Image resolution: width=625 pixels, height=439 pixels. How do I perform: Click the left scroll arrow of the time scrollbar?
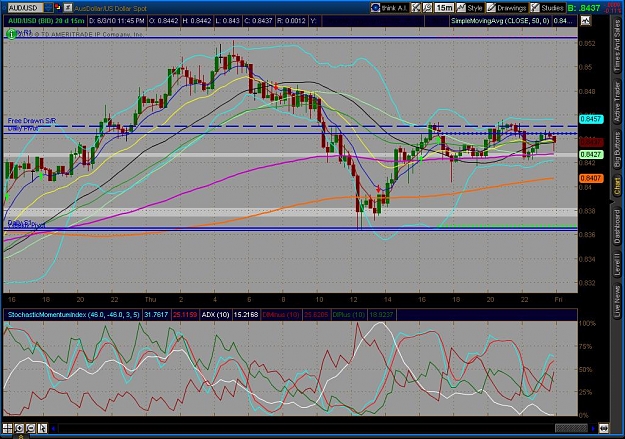pyautogui.click(x=53, y=429)
